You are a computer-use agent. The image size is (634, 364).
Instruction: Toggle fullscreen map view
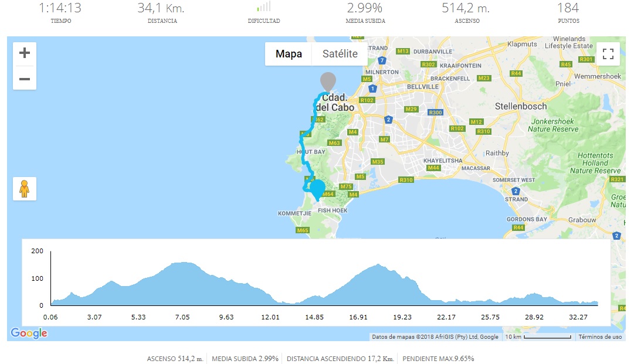608,55
